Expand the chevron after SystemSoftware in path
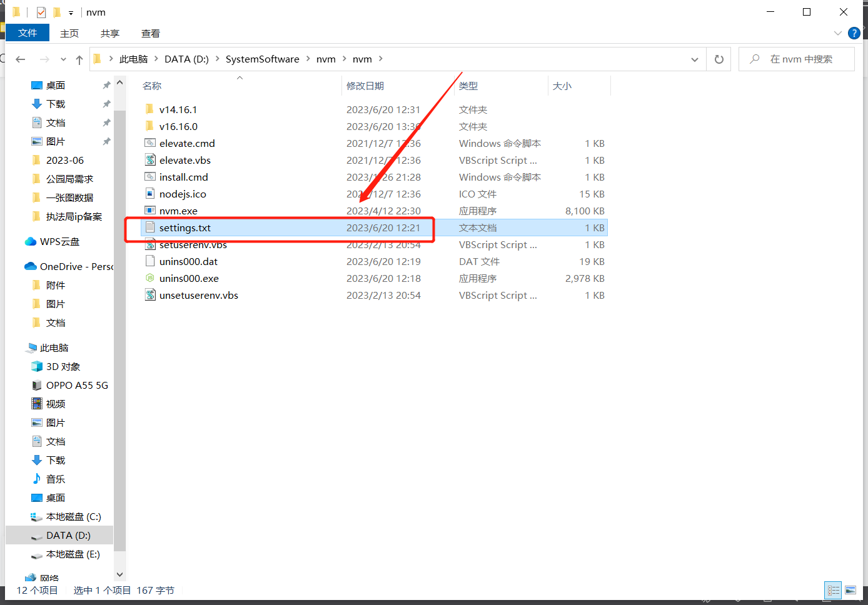Viewport: 868px width, 605px height. (x=308, y=59)
